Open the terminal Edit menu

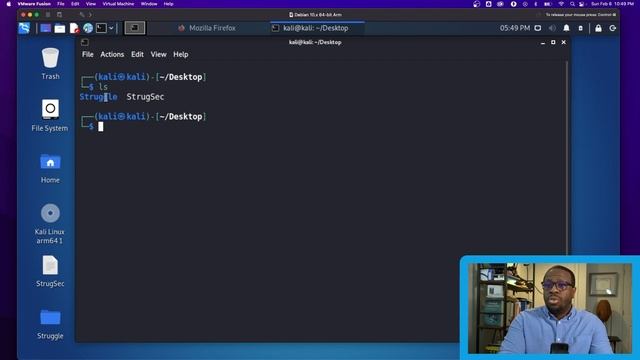click(x=137, y=54)
